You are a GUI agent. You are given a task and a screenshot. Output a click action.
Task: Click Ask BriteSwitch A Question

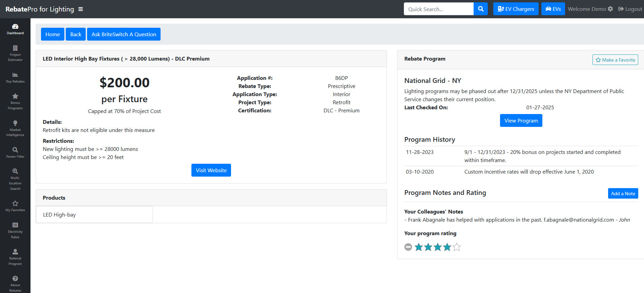click(124, 34)
